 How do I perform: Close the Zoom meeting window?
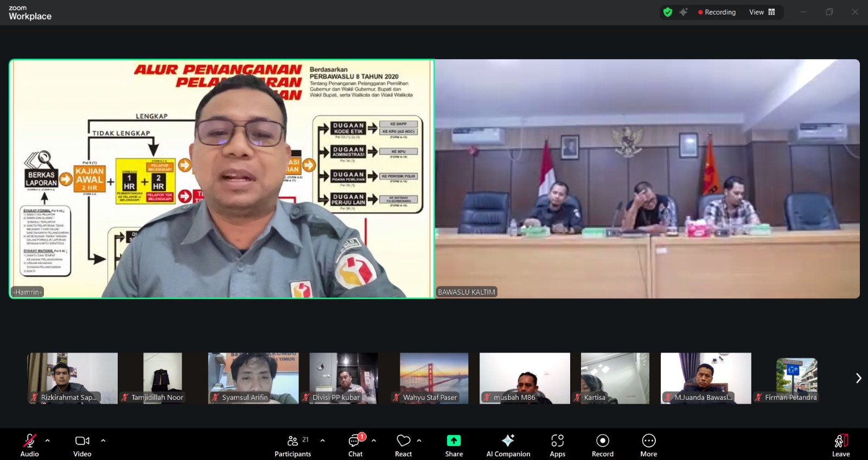point(855,12)
